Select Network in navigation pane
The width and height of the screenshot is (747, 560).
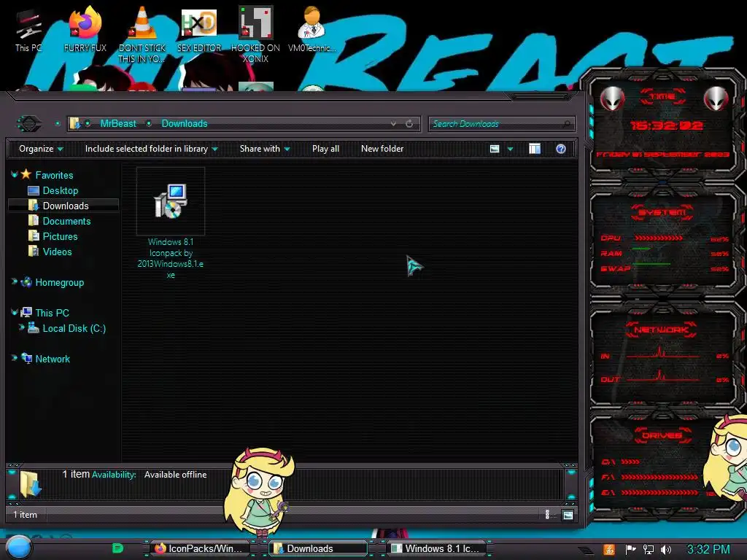pos(53,359)
